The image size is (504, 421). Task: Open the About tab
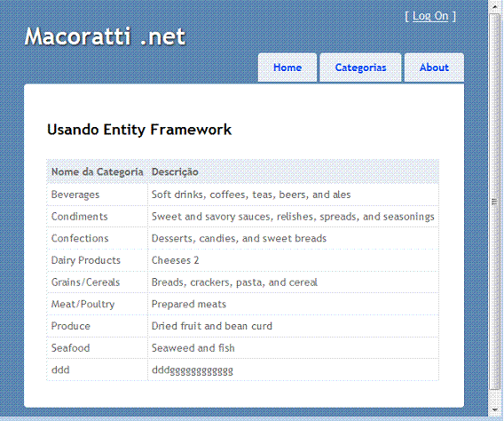click(434, 68)
